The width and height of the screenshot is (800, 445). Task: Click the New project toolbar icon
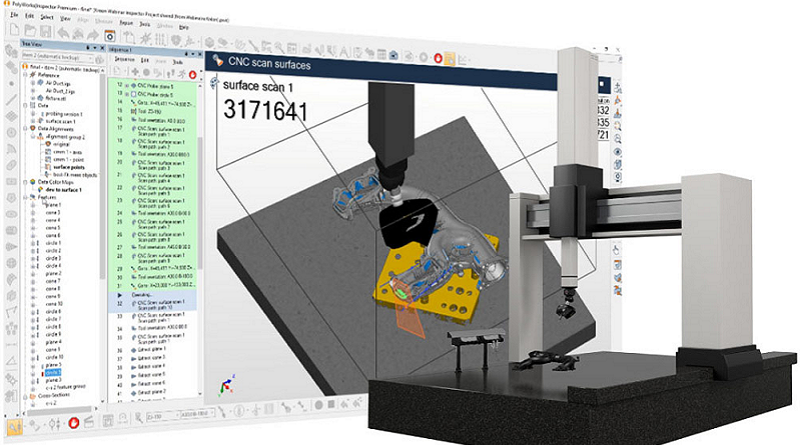pos(15,29)
